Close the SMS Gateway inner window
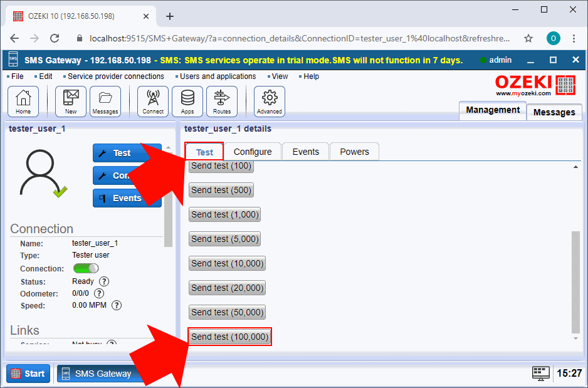 click(x=576, y=60)
